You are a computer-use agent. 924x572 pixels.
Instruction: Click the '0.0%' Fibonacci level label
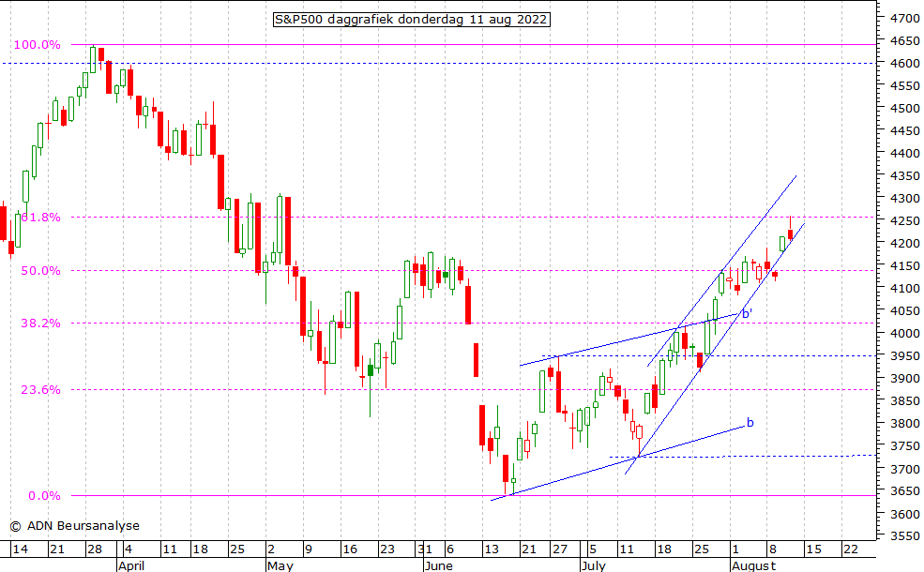(x=44, y=496)
